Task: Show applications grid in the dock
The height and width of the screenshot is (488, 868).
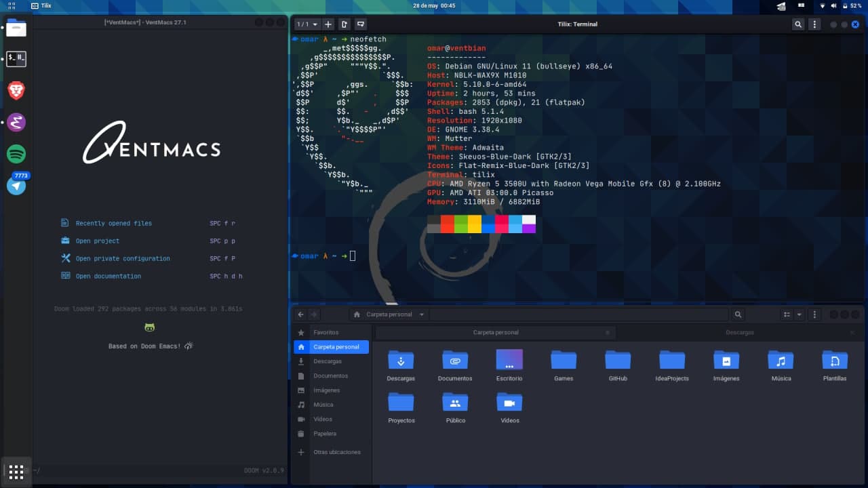Action: pyautogui.click(x=16, y=472)
